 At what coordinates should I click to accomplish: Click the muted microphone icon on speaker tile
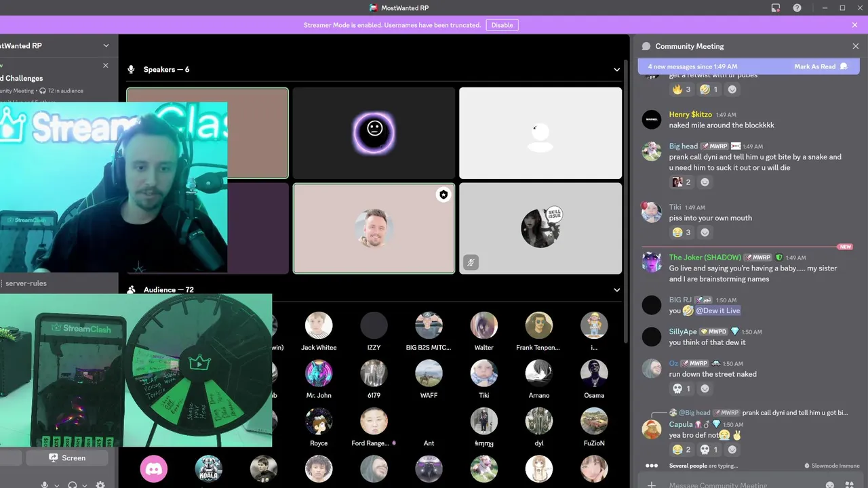pyautogui.click(x=471, y=262)
